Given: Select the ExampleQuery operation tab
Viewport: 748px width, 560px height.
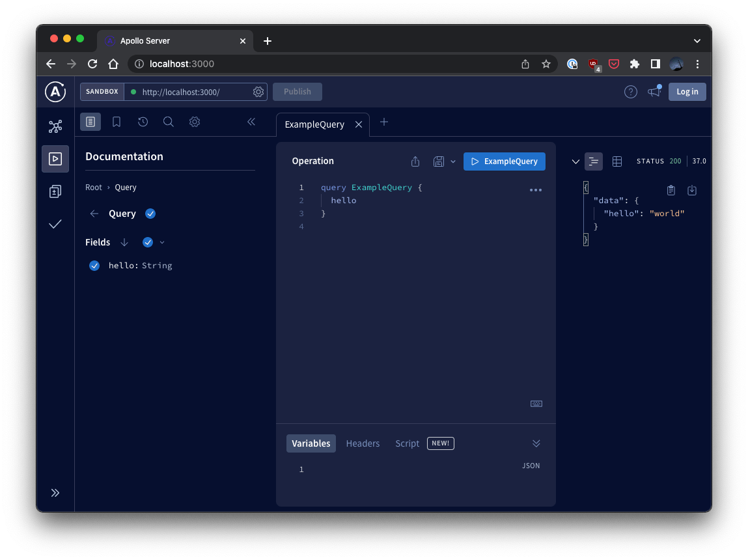Looking at the screenshot, I should [x=314, y=124].
